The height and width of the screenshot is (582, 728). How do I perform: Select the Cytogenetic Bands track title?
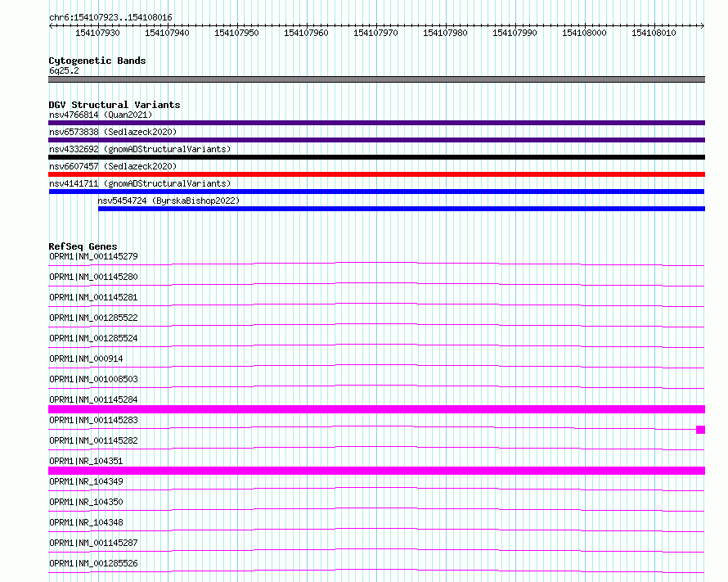pos(97,61)
